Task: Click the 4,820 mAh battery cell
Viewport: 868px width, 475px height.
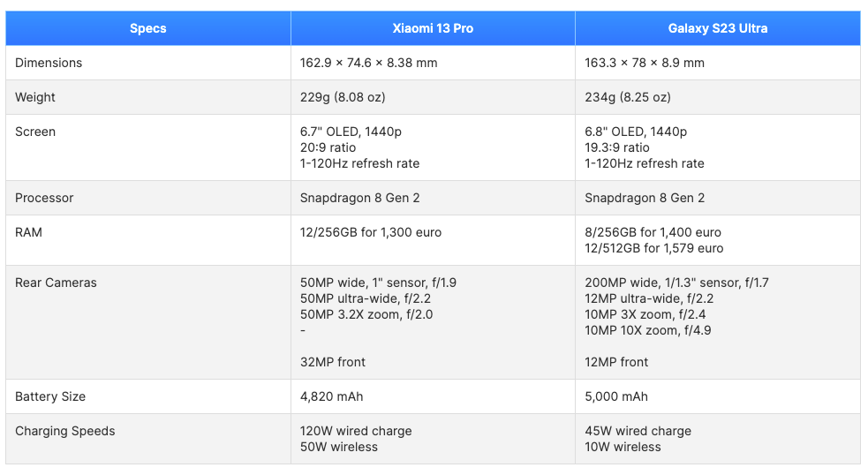Action: [332, 396]
